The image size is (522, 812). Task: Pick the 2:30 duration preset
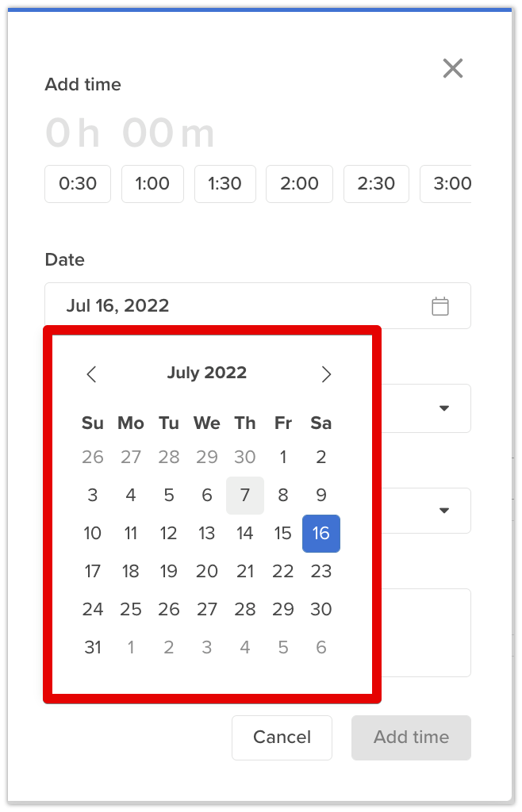[376, 184]
